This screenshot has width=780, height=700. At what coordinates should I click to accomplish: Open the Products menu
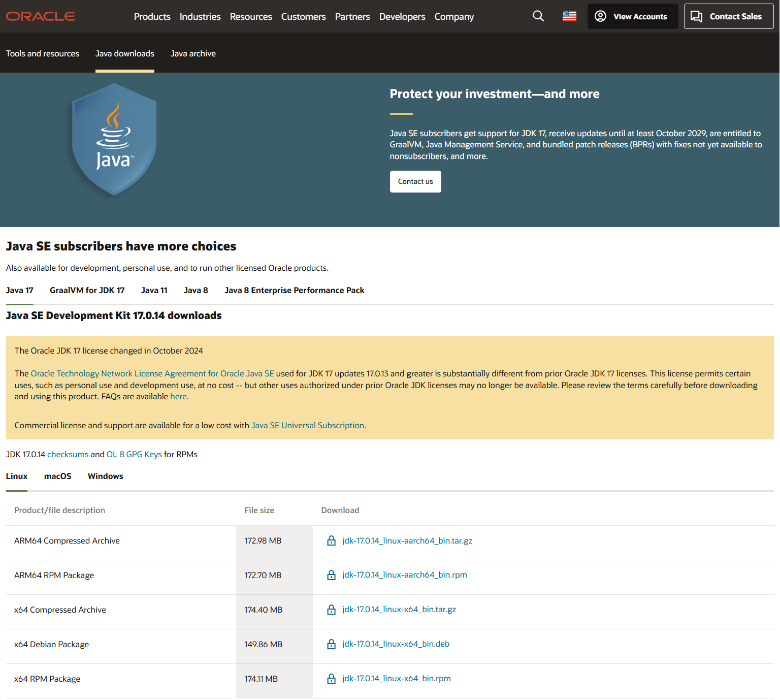click(x=152, y=16)
